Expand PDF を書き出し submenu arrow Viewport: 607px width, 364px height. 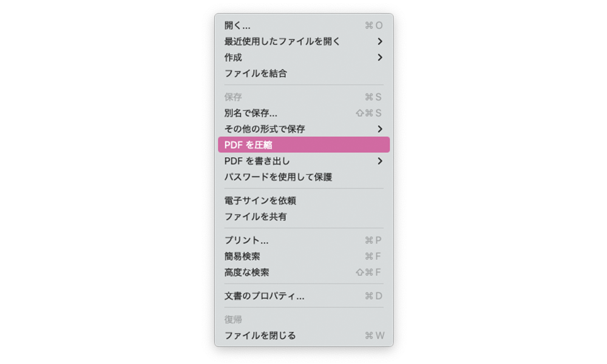(x=380, y=161)
